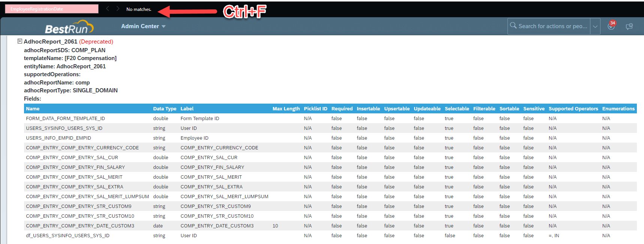
Task: Click the Form Template ID label cell
Action: click(200, 118)
